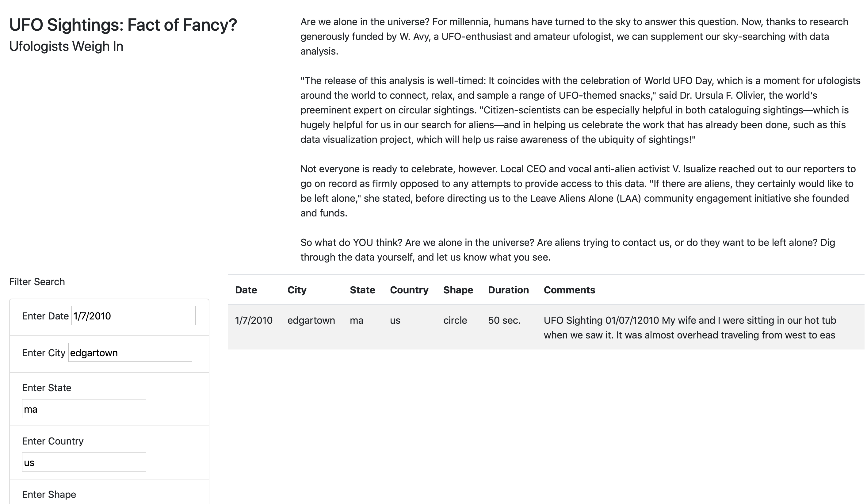Select the State column header
This screenshot has height=504, width=867.
[362, 290]
